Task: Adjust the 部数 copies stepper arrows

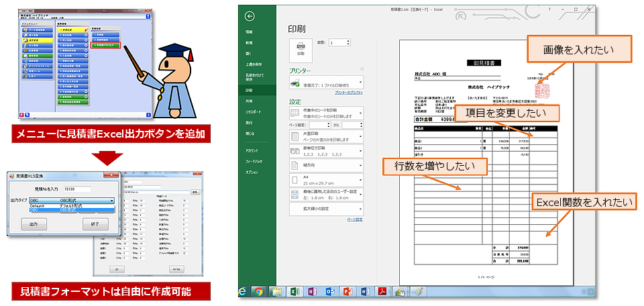Action: point(348,42)
